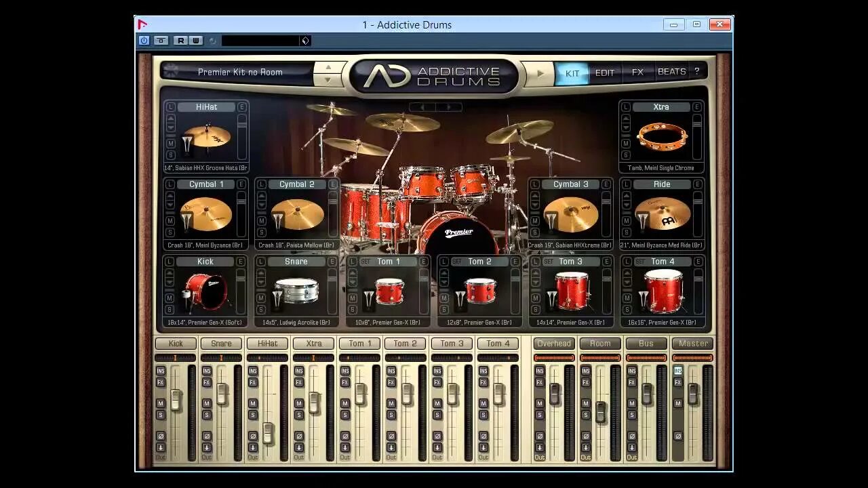This screenshot has width=868, height=488.
Task: Open the E edit button on Snare slot
Action: 332,262
